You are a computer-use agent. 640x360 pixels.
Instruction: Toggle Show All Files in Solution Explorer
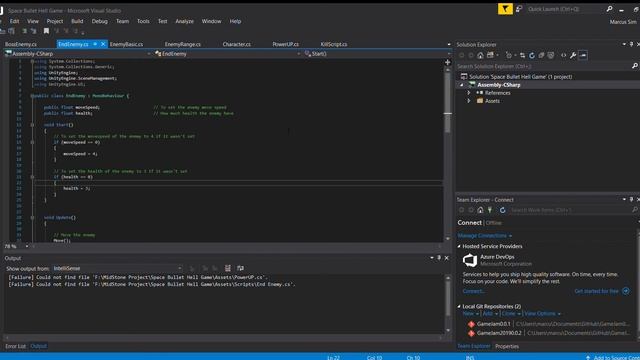point(551,55)
